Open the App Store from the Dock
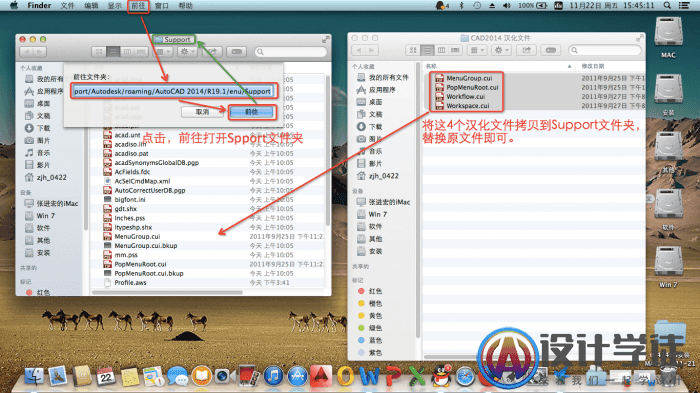700x393 pixels. (x=297, y=376)
